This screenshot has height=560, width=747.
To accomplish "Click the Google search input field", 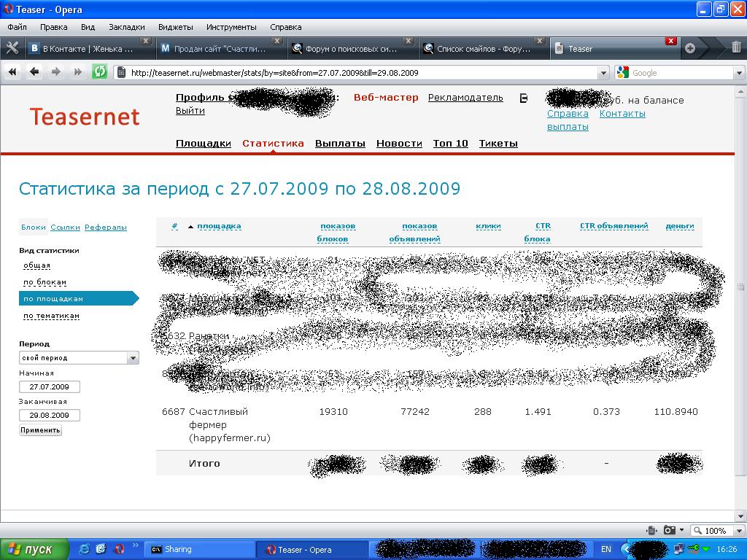I will tap(681, 73).
